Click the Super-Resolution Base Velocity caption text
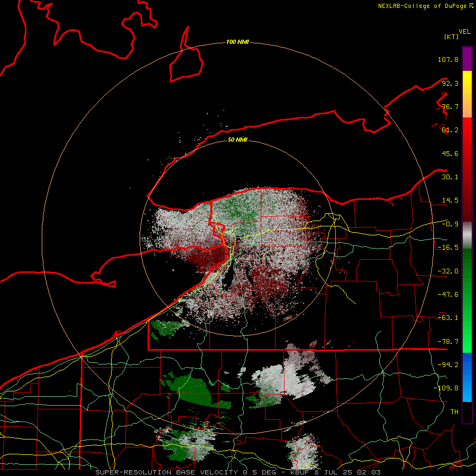The image size is (476, 476). point(238,472)
